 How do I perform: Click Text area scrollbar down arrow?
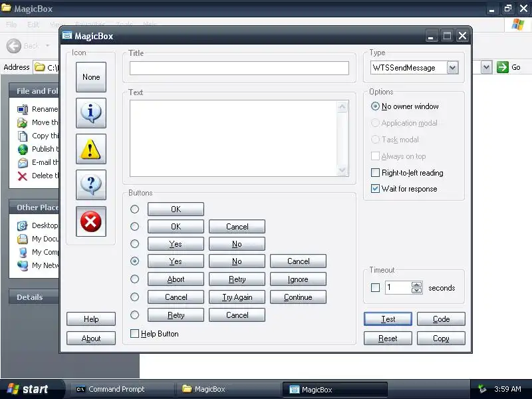342,170
